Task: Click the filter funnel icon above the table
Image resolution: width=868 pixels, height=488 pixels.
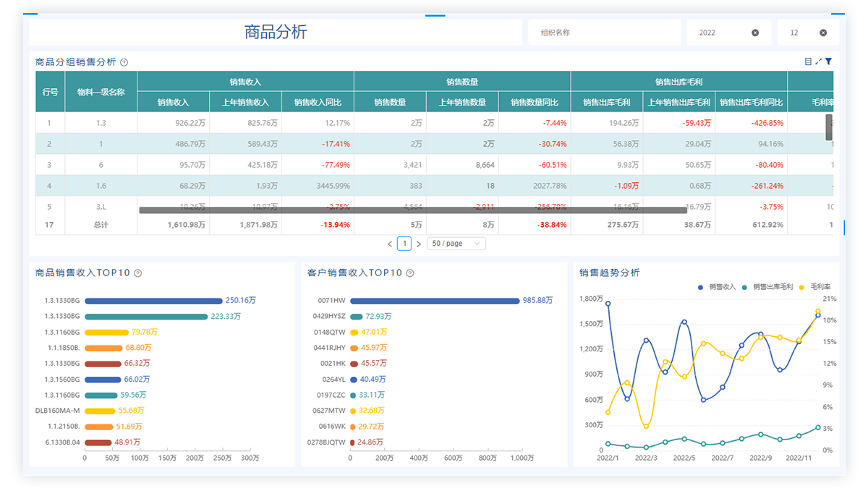Action: click(x=828, y=61)
